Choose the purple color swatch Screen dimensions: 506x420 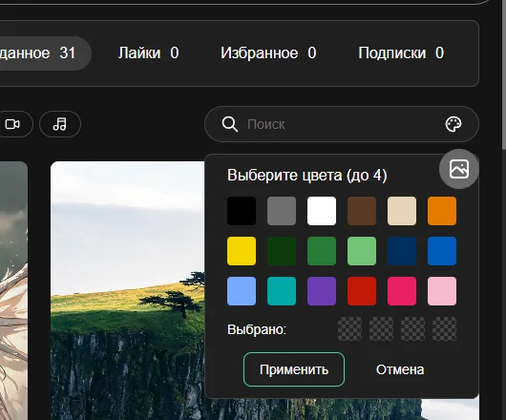coord(322,291)
